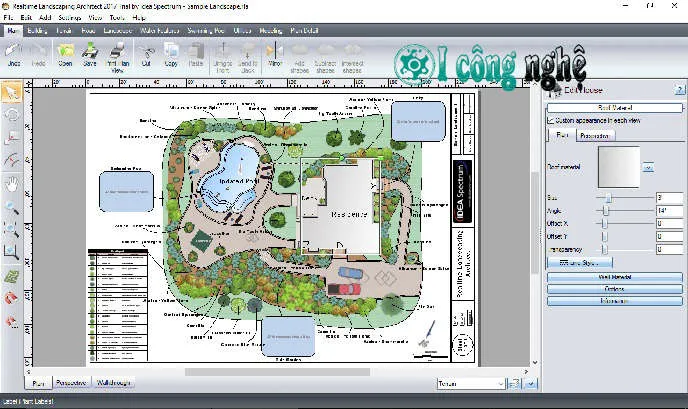The width and height of the screenshot is (688, 409).
Task: Click the Print Plan View icon
Action: [x=118, y=57]
